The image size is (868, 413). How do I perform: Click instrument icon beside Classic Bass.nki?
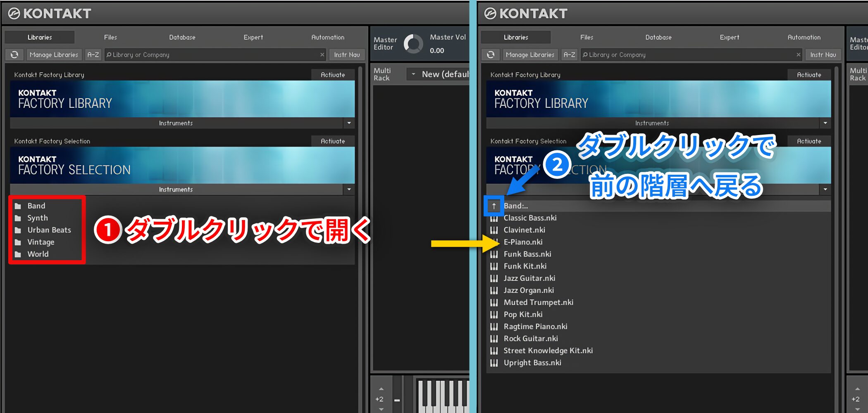click(494, 218)
